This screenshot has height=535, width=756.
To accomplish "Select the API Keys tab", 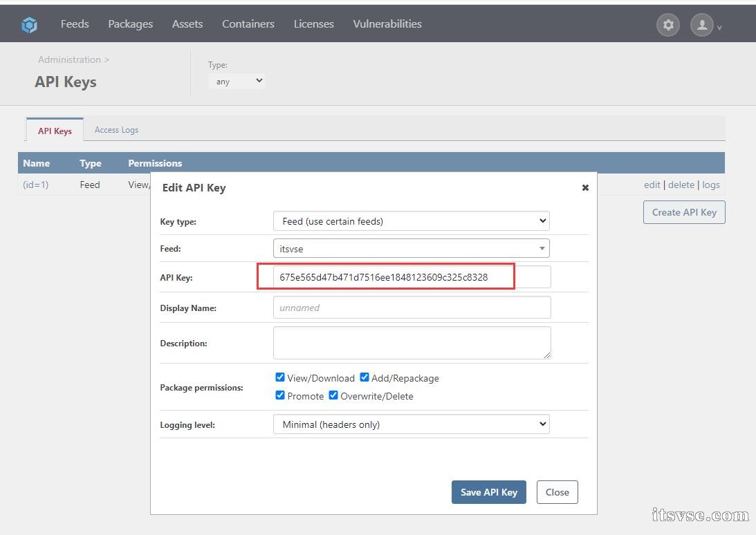I will click(55, 131).
